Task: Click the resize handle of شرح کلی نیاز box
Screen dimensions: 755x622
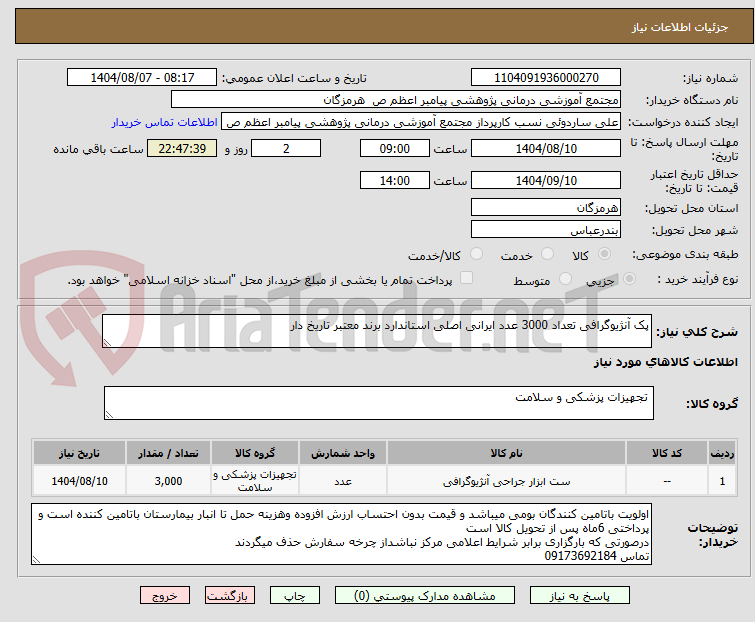Action: [107, 343]
